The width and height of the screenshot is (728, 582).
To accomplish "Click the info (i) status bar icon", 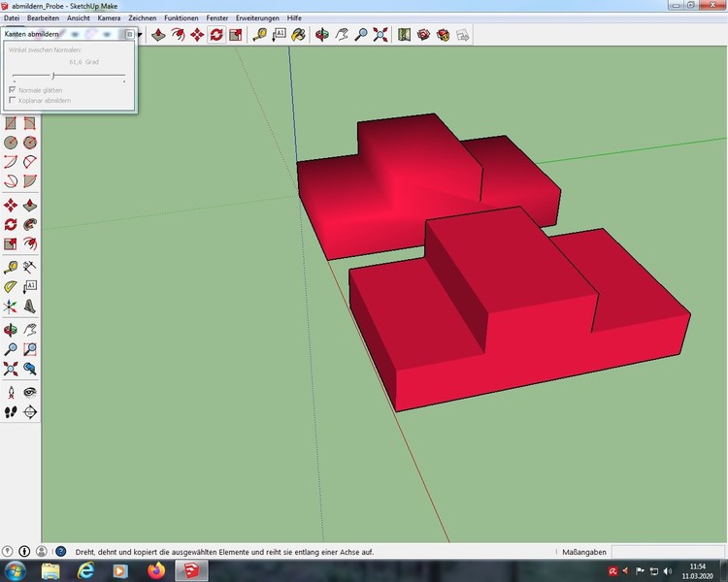I will pyautogui.click(x=24, y=551).
